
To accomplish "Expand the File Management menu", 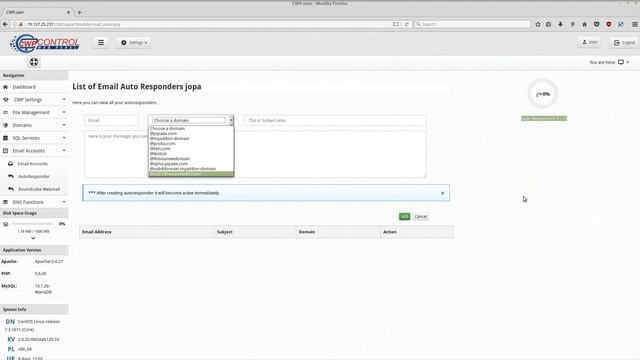I will click(x=34, y=112).
